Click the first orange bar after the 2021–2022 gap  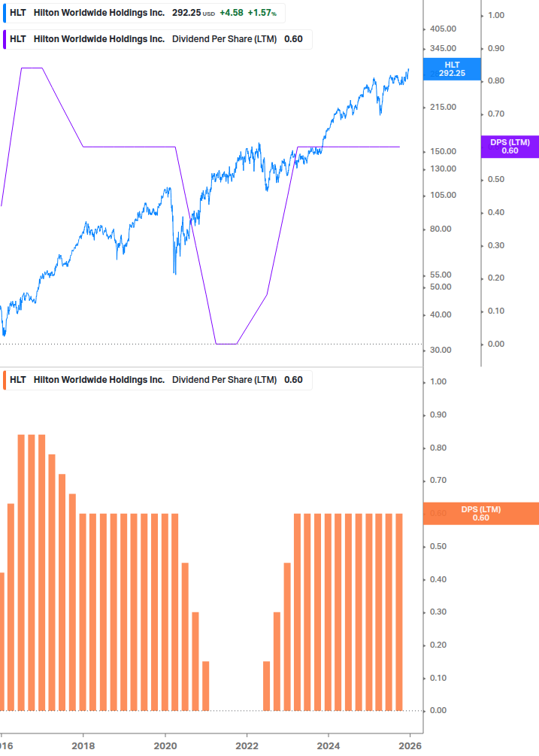[267, 686]
